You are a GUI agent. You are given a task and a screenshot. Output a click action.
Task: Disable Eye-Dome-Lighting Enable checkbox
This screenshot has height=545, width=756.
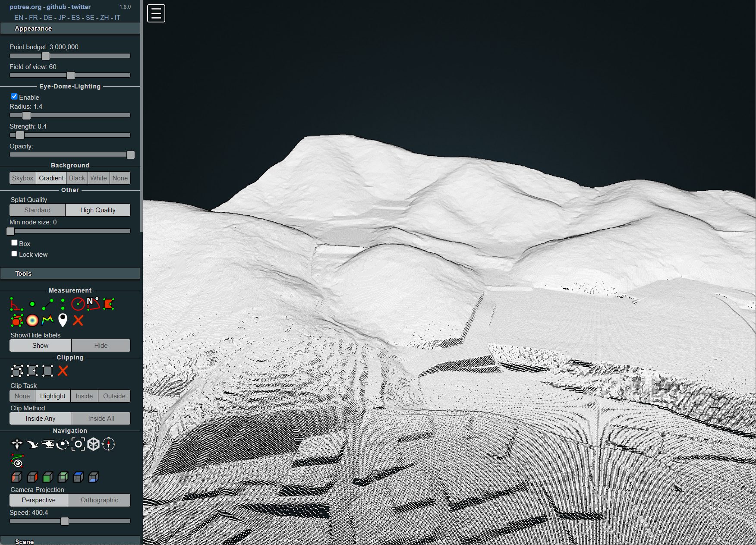[14, 97]
